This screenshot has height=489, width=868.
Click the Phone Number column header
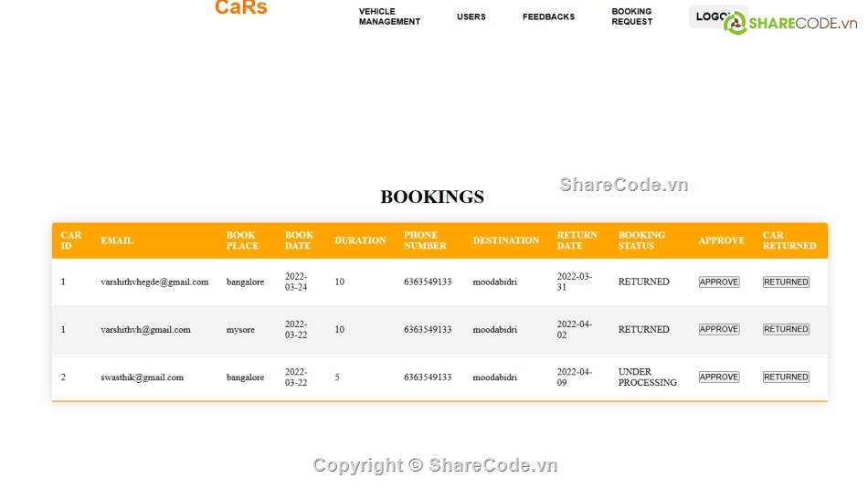tap(425, 240)
